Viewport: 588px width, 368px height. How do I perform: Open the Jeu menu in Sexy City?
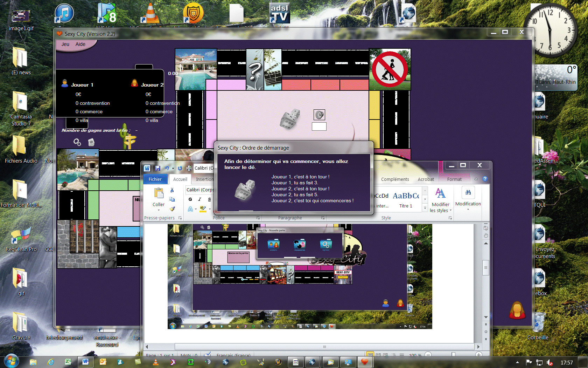click(65, 44)
